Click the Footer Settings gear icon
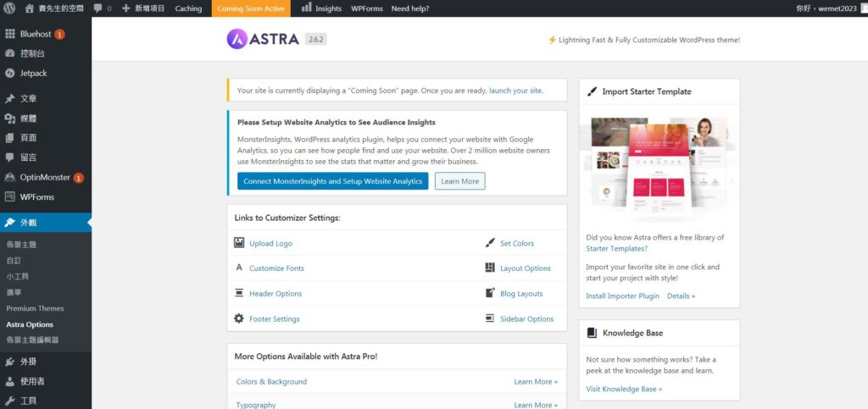 (239, 318)
